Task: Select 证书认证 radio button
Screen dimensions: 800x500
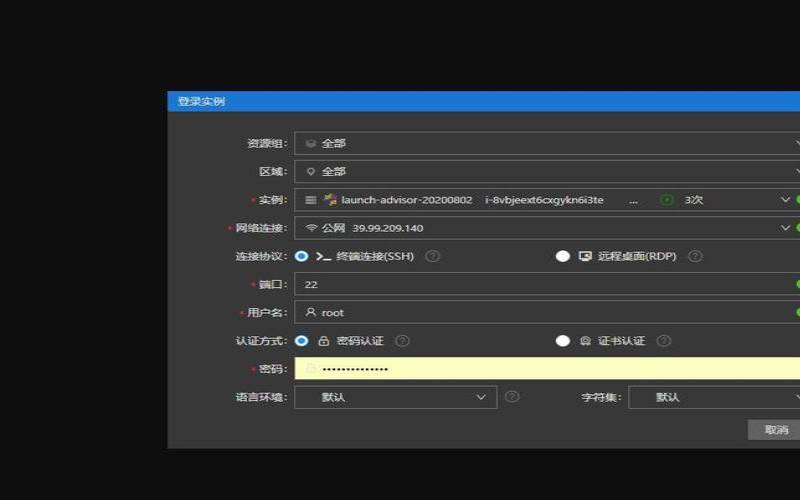Action: pos(563,340)
